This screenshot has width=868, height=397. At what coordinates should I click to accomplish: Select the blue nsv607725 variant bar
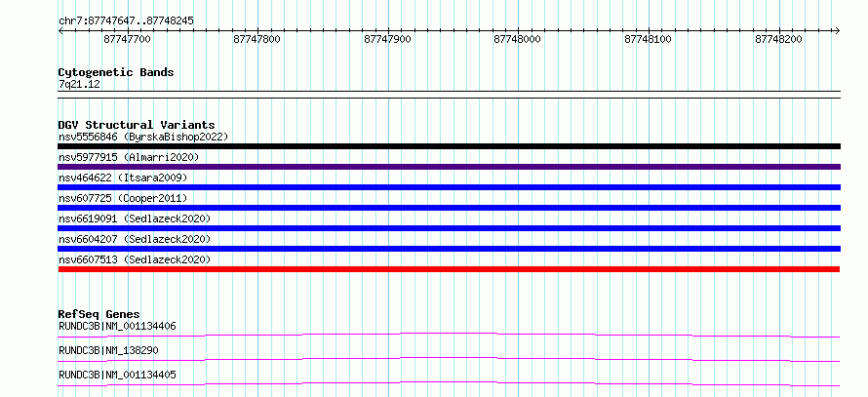[449, 208]
